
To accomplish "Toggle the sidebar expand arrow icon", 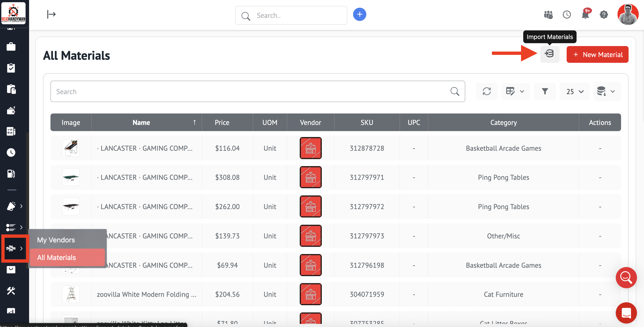I will [51, 15].
